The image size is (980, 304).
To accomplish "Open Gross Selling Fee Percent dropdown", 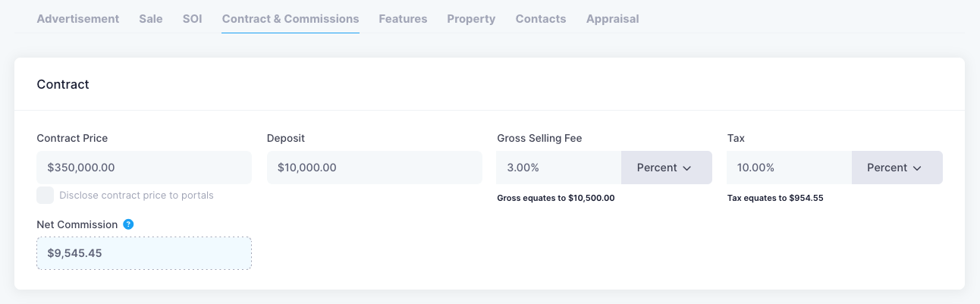I will click(666, 168).
